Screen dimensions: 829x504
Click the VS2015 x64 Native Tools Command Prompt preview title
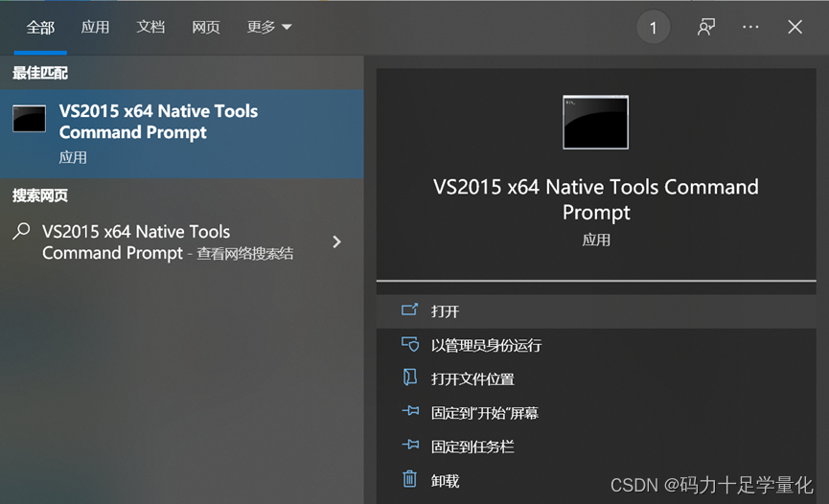(x=596, y=199)
